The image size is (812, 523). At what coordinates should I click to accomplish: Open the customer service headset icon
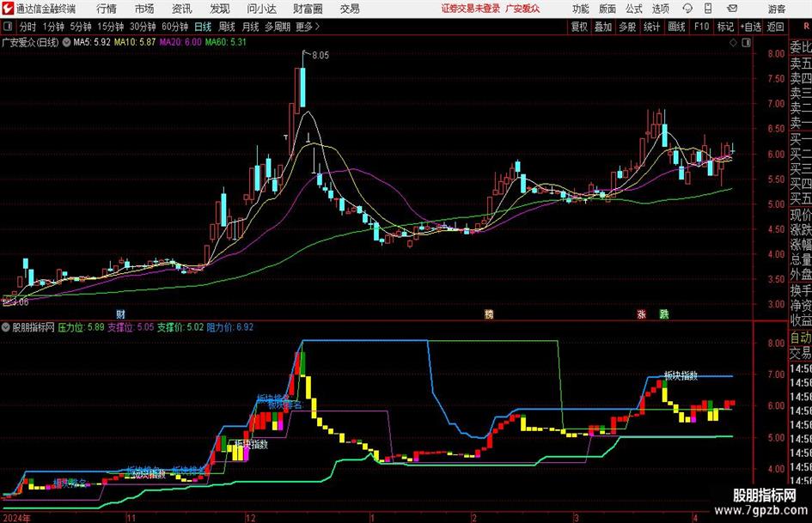click(687, 9)
